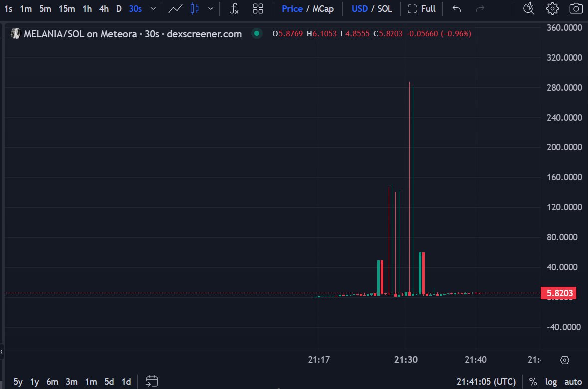Screen dimensions: 588x389
Task: Select the candlestick chart type icon
Action: [194, 9]
